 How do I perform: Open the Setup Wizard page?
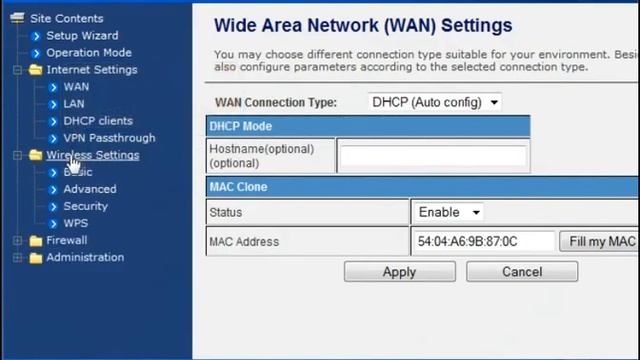(x=82, y=36)
